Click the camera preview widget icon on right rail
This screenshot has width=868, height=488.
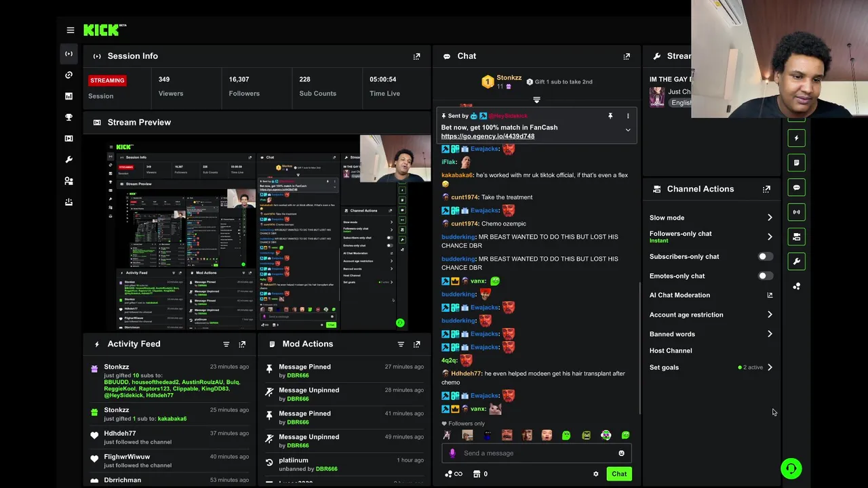[x=797, y=237]
